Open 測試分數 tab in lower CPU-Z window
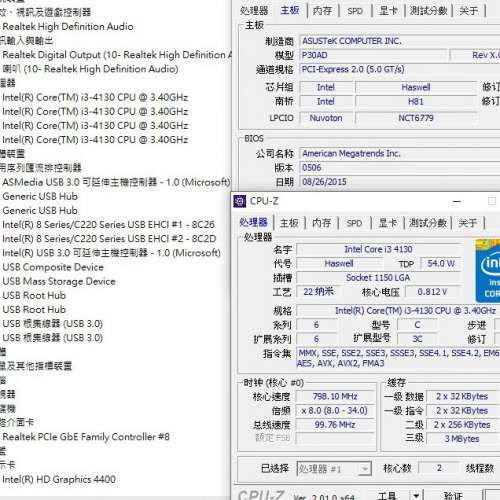Image resolution: width=500 pixels, height=500 pixels. click(x=428, y=223)
